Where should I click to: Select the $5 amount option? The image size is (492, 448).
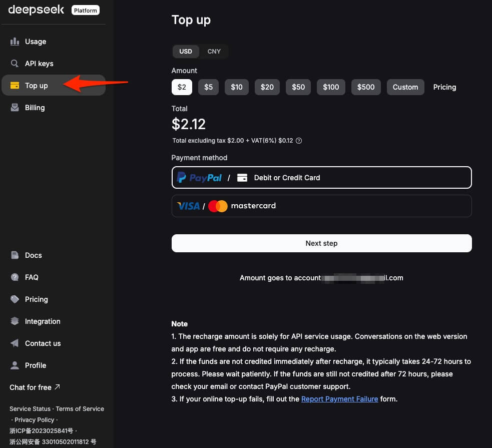tap(208, 87)
